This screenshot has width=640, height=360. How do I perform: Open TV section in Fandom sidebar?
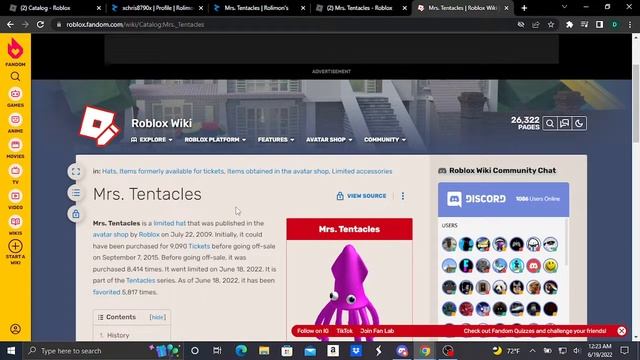[x=15, y=175]
